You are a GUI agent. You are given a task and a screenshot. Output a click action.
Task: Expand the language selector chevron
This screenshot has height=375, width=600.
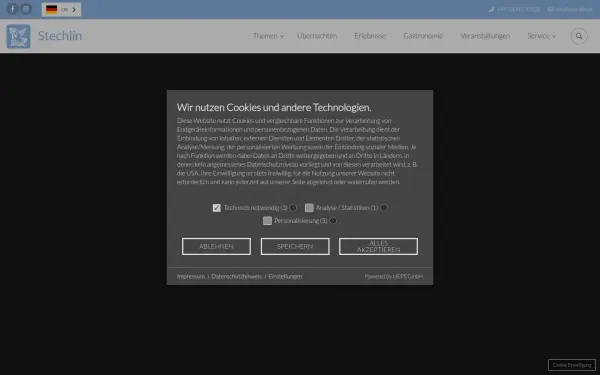pos(74,10)
